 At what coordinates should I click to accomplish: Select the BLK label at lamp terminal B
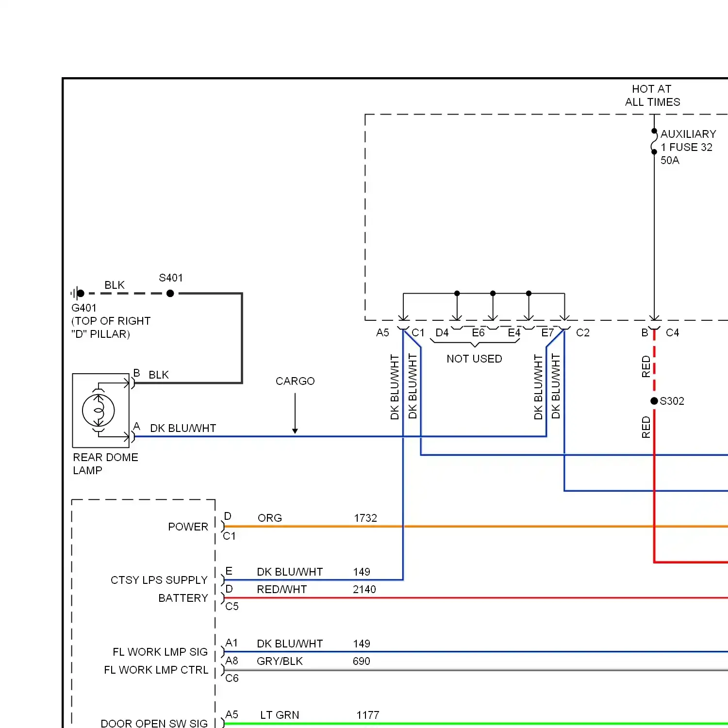point(159,375)
